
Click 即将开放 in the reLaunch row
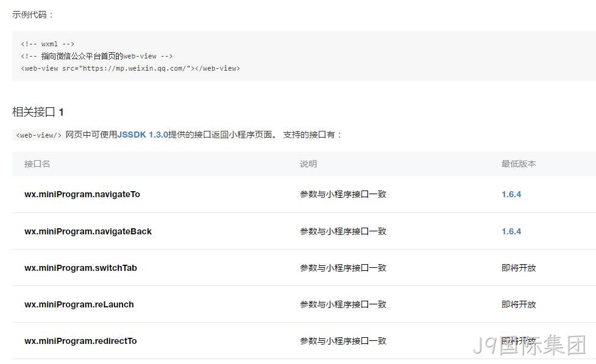coord(519,304)
